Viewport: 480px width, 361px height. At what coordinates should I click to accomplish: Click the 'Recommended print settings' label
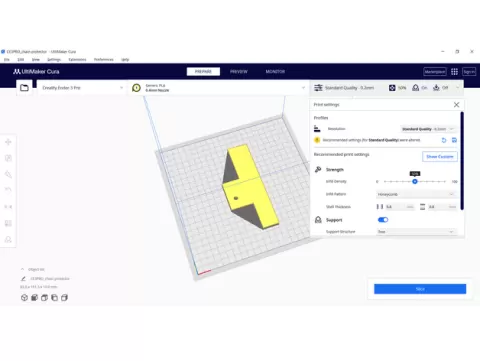click(341, 154)
